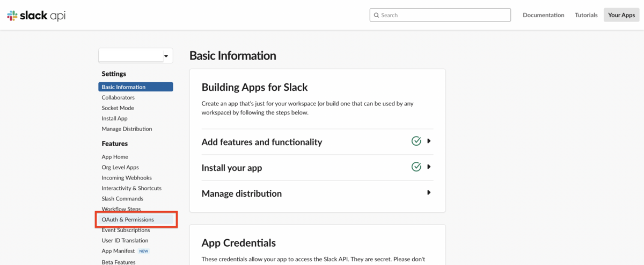This screenshot has height=265, width=644.
Task: Click the green checkmark beside Add features and functionality
Action: click(416, 141)
